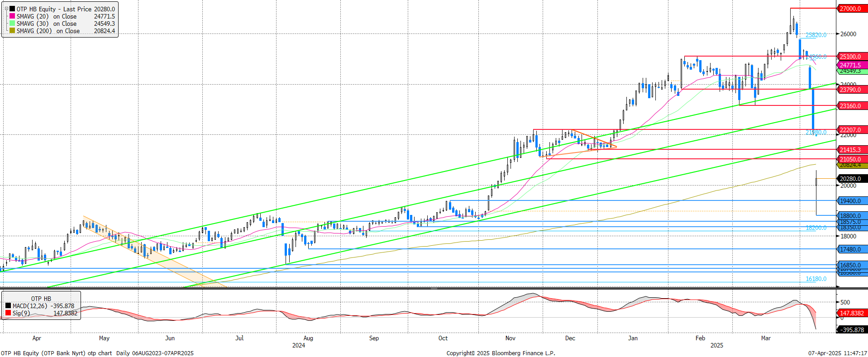Click the blue 19400.0 price label
The width and height of the screenshot is (868, 357).
click(x=852, y=201)
